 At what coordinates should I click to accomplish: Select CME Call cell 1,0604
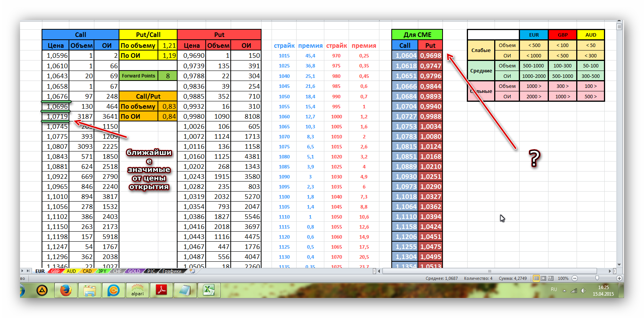405,56
